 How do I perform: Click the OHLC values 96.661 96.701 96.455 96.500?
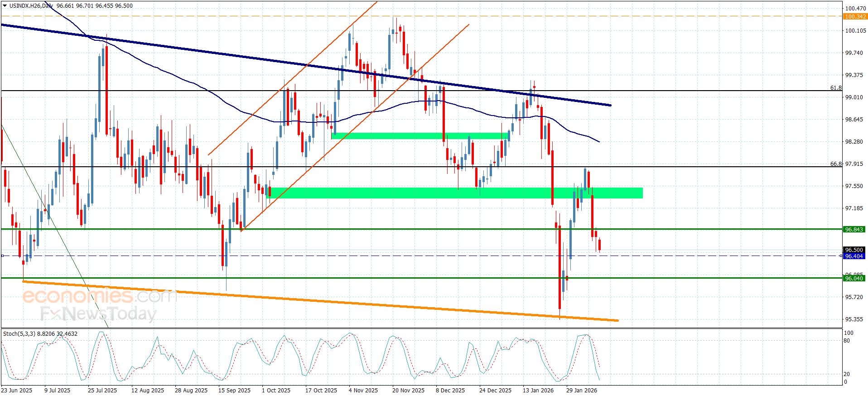95,6
